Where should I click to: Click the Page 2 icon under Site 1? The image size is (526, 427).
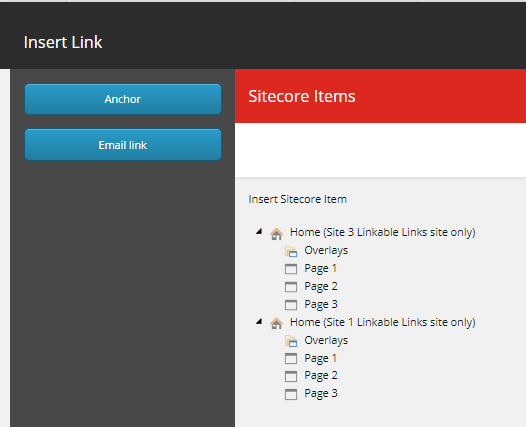(x=291, y=376)
